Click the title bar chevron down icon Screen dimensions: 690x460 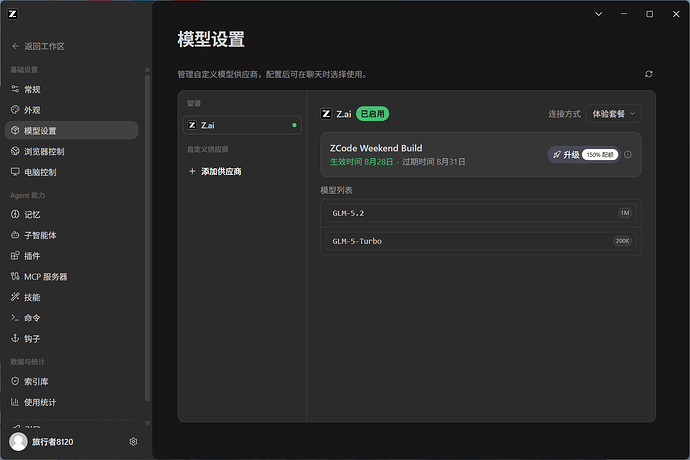coord(598,14)
